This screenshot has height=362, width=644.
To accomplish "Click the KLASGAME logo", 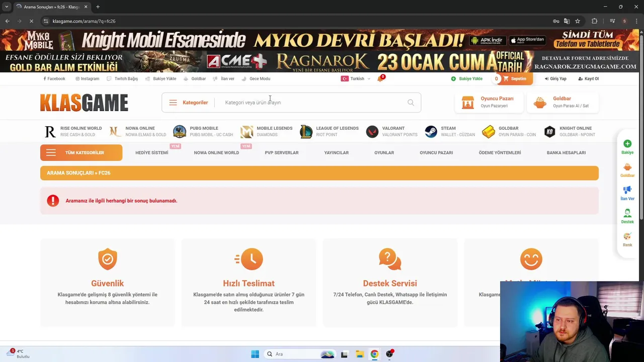I will [84, 103].
